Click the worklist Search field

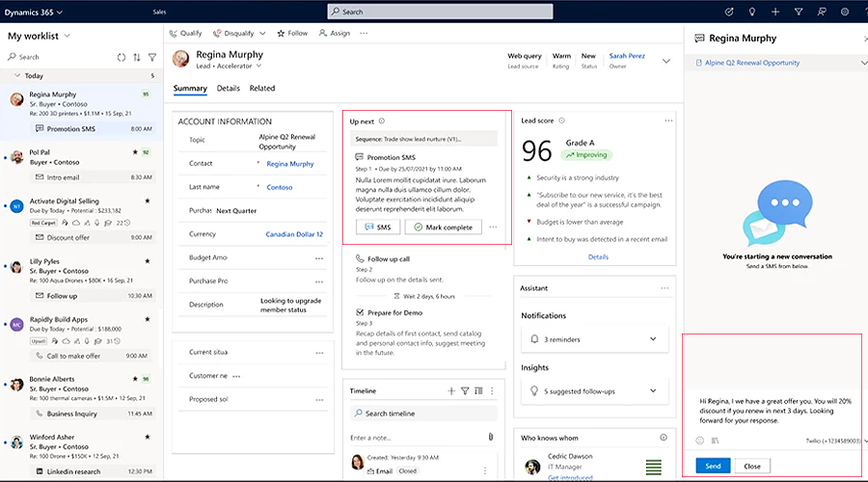[x=58, y=57]
